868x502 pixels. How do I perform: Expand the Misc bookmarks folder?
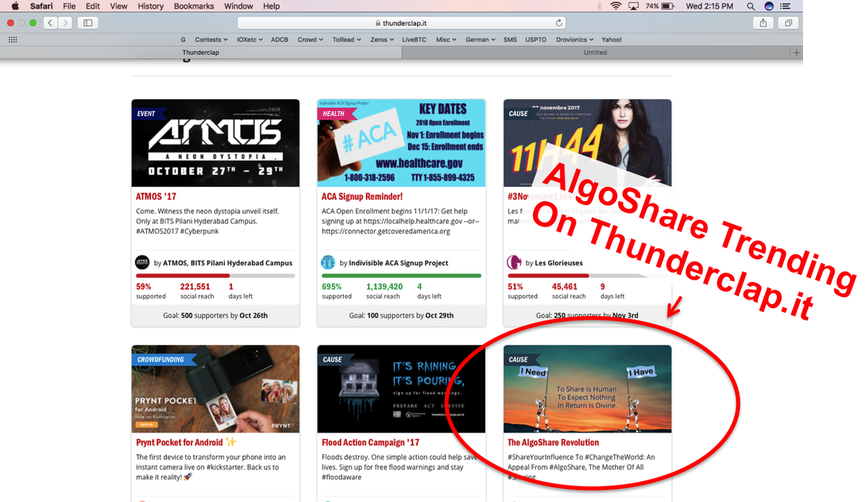[x=446, y=40]
